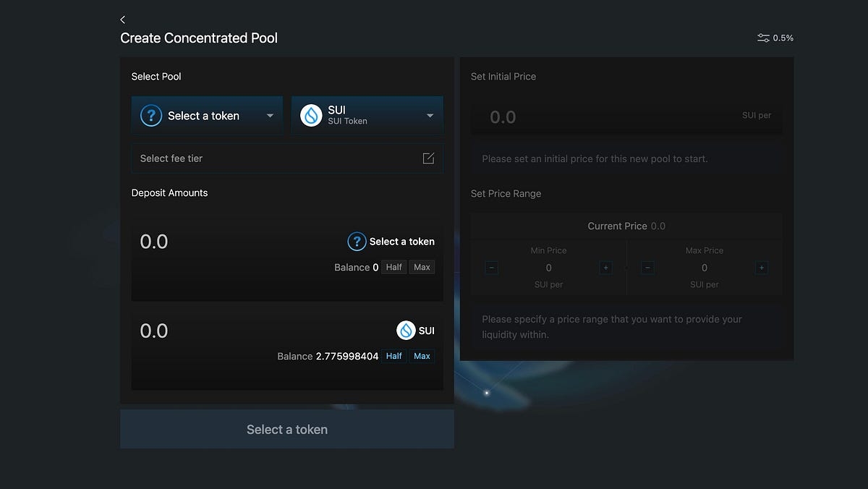Open slippage settings showing 0.5%
Image resolution: width=868 pixels, height=489 pixels.
[x=775, y=38]
